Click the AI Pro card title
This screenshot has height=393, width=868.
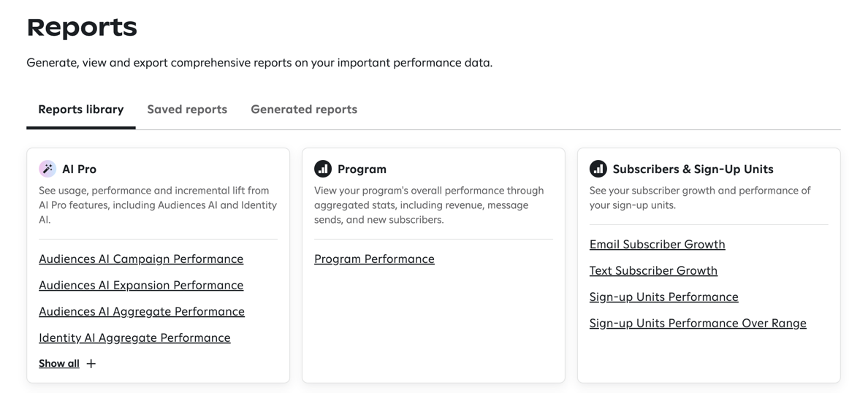pyautogui.click(x=79, y=169)
